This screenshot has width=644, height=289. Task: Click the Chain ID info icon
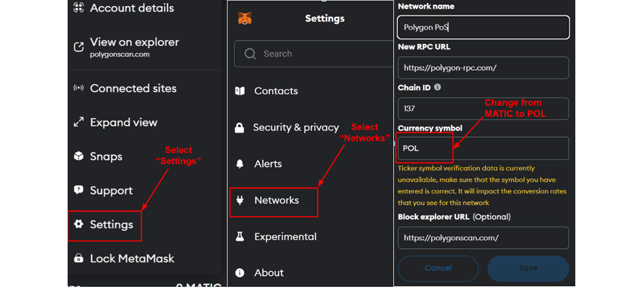(437, 87)
